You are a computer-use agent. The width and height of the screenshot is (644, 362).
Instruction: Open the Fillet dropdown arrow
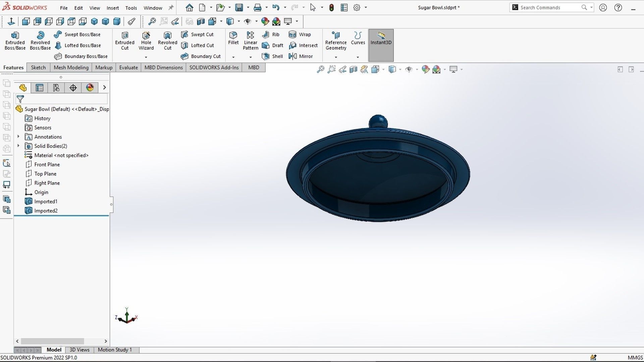point(233,57)
